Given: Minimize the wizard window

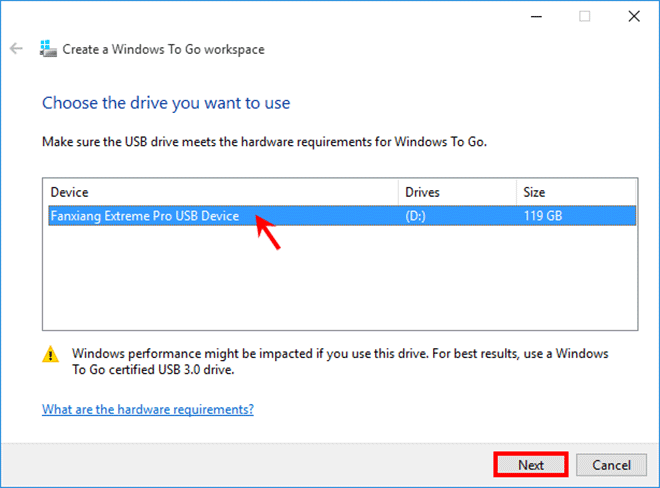Looking at the screenshot, I should pos(536,16).
